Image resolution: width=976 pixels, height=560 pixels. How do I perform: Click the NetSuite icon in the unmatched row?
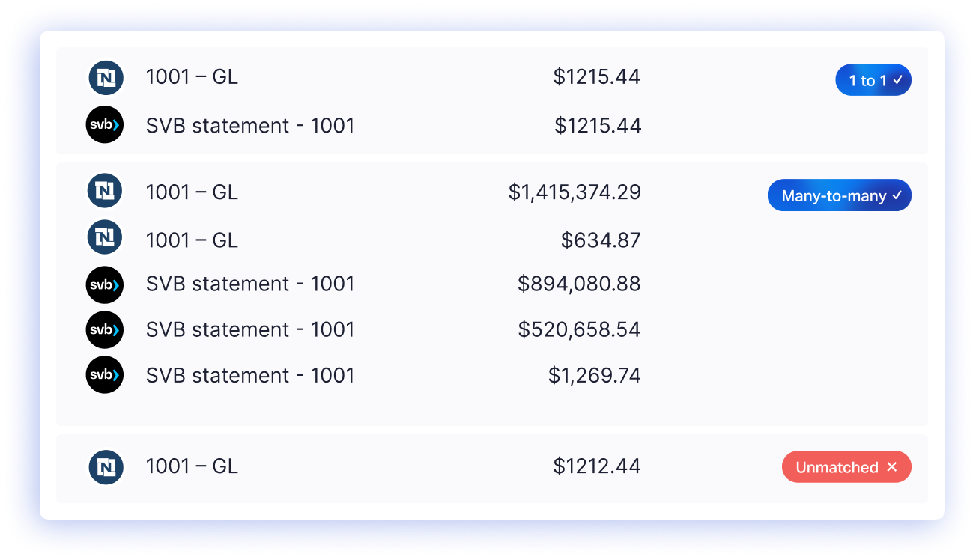click(x=106, y=466)
